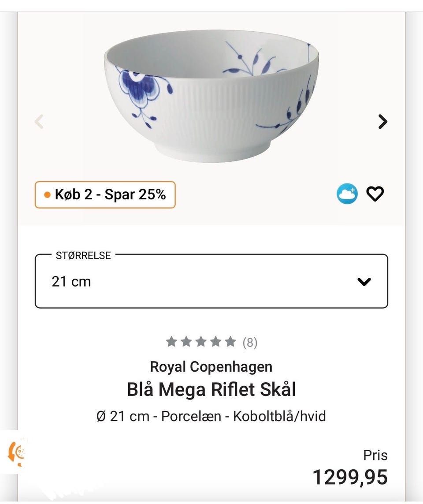
Task: Click the STØRRELSE field label
Action: tap(83, 256)
